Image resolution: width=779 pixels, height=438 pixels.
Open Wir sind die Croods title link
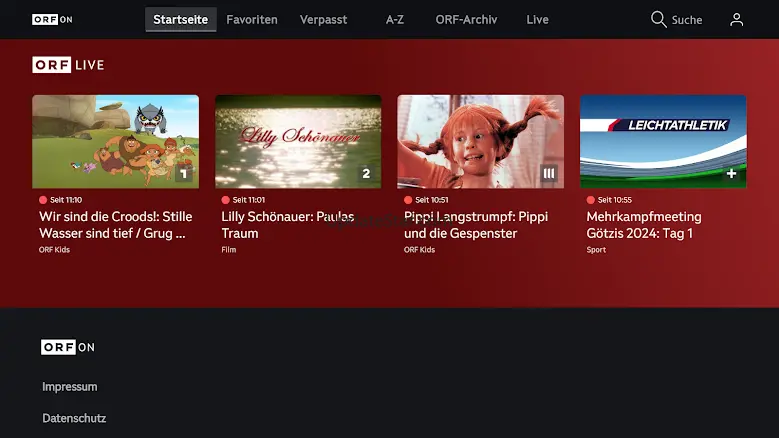point(116,224)
